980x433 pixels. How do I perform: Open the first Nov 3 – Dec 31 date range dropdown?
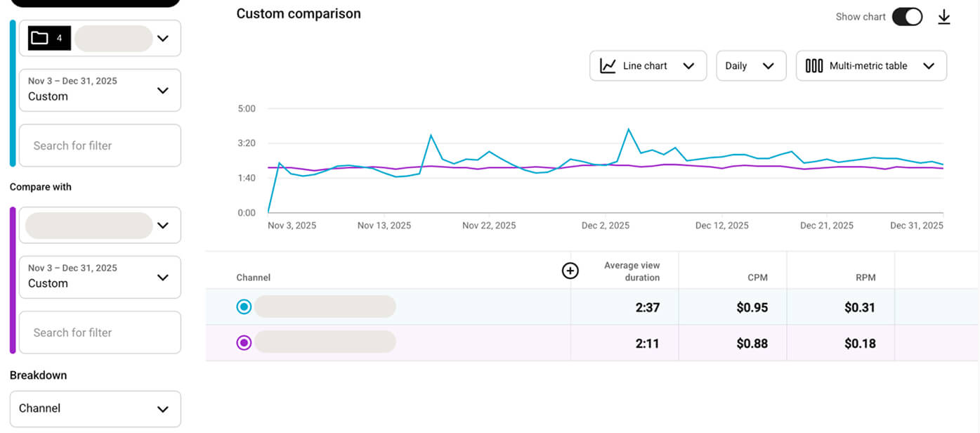pos(100,89)
